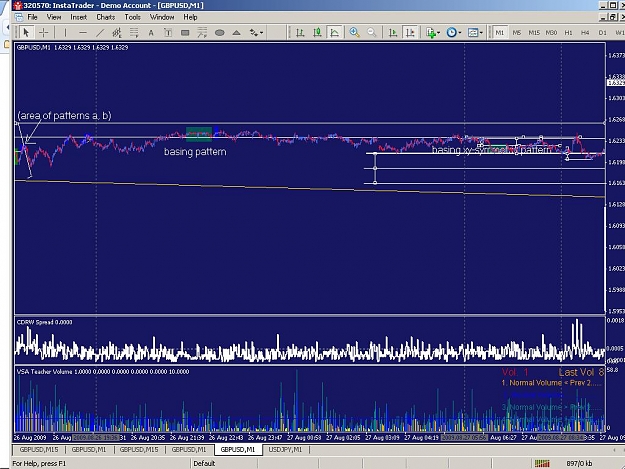
Task: Open the View menu
Action: tap(54, 17)
